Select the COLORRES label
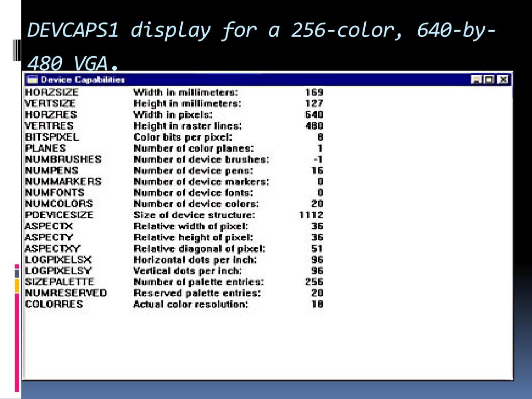Image resolution: width=532 pixels, height=399 pixels. [54, 304]
